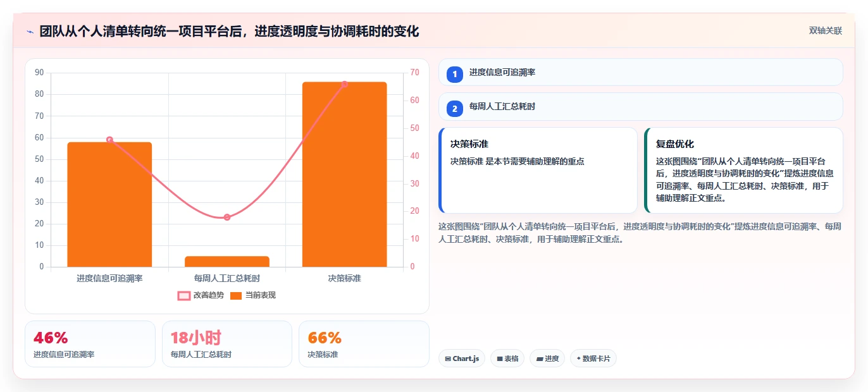The image size is (868, 392).
Task: Select list item 1 进度信息可追溯率
Action: click(641, 72)
